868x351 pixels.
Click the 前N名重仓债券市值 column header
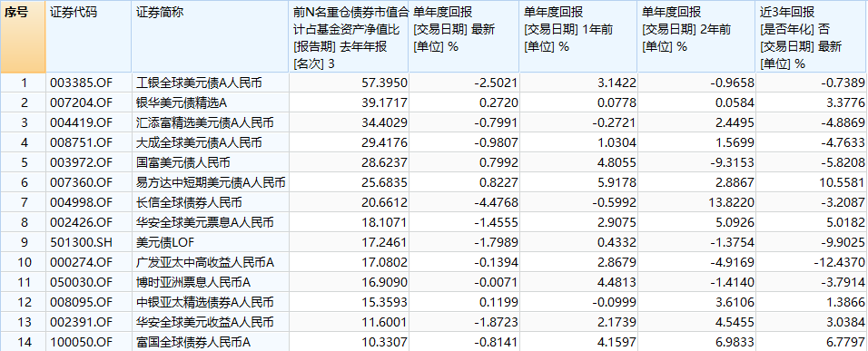(349, 37)
